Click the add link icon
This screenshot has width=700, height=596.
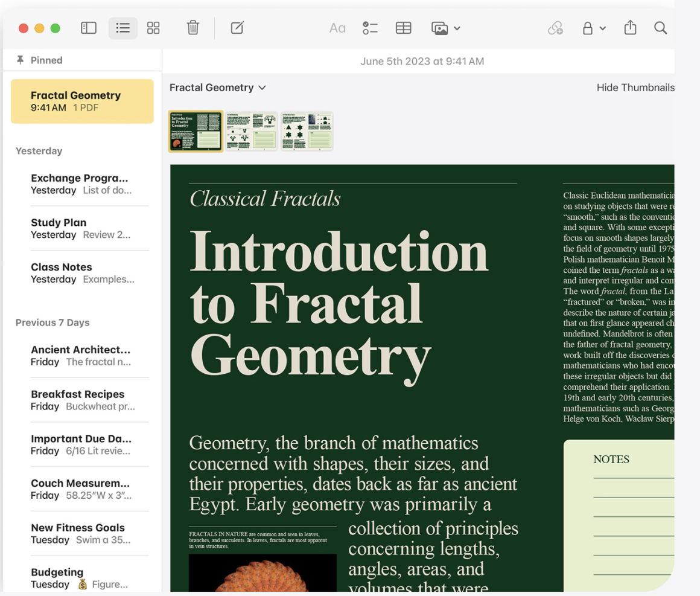click(x=555, y=28)
